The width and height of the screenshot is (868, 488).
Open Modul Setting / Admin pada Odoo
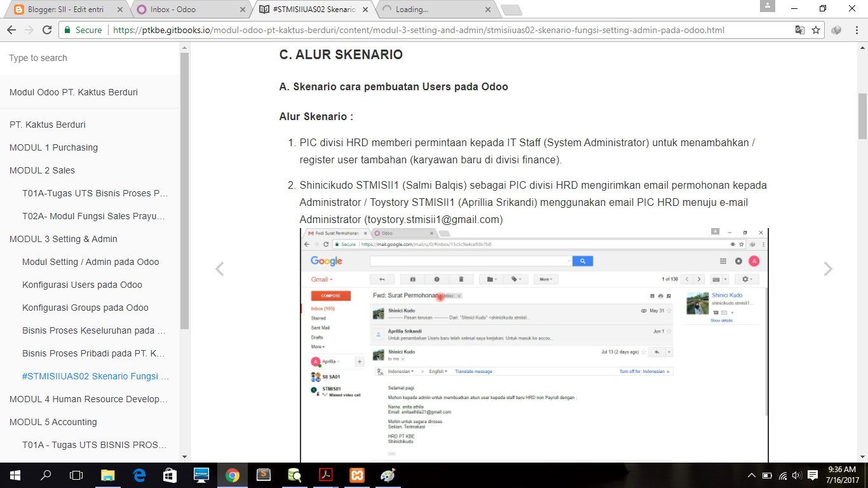click(x=91, y=262)
